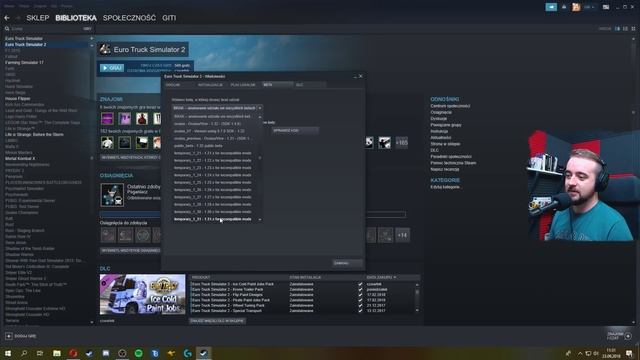
Task: Switch to Aktualizacje tab in properties
Action: coord(210,85)
